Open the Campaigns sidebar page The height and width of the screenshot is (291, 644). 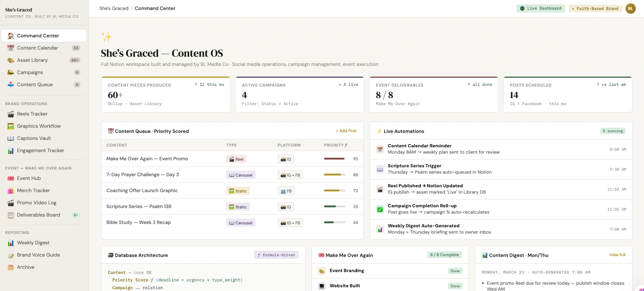[30, 73]
